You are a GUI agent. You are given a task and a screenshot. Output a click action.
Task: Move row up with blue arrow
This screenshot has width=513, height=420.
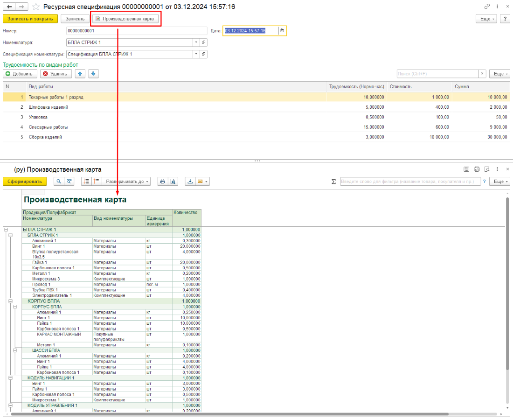[x=80, y=74]
